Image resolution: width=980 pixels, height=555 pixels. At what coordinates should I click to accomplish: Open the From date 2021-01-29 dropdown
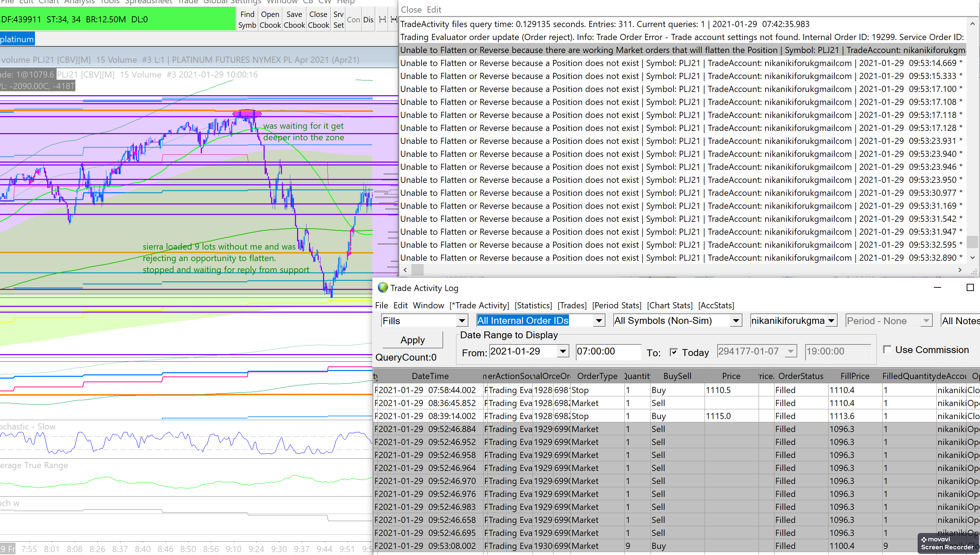point(562,351)
